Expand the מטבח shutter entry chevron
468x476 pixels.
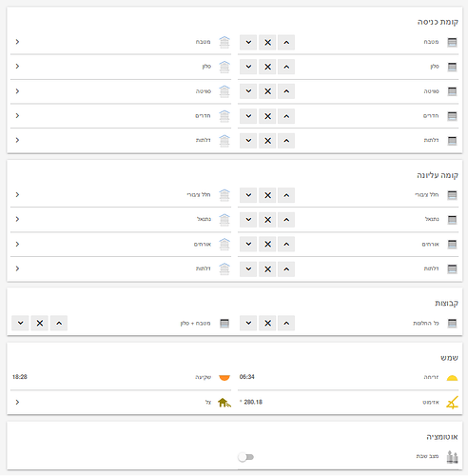[17, 42]
